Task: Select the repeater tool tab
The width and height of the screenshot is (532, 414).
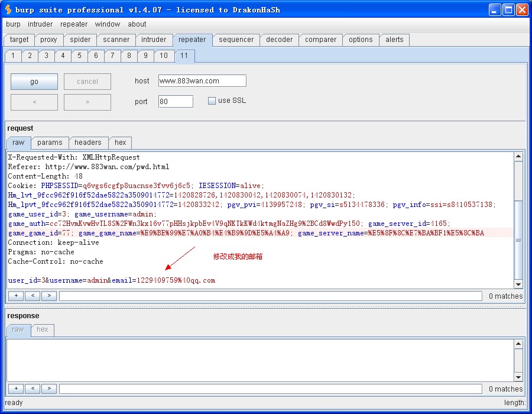Action: [x=192, y=40]
